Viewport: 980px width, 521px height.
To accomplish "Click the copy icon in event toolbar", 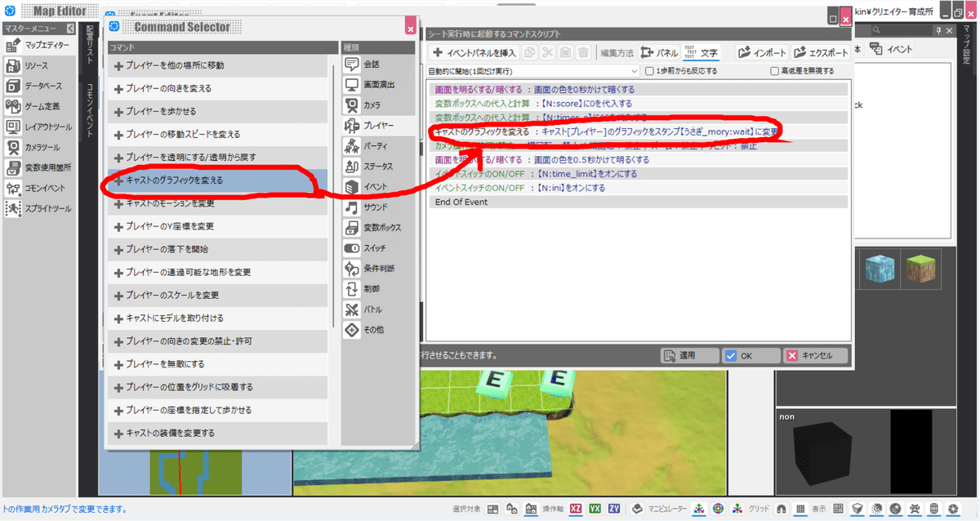I will tap(530, 52).
